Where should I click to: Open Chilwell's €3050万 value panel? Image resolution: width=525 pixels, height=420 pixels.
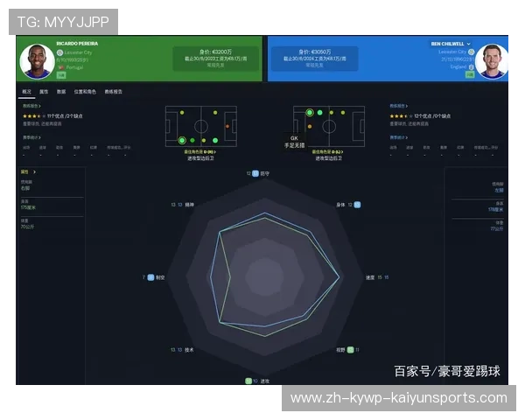click(315, 59)
